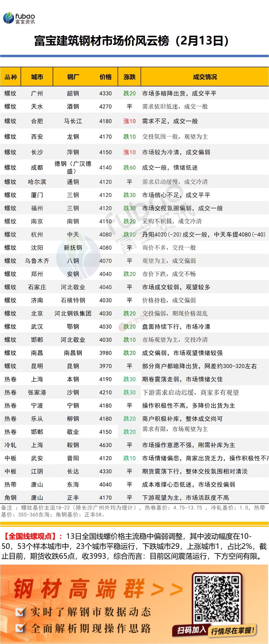Click the 城市 column header

point(37,77)
